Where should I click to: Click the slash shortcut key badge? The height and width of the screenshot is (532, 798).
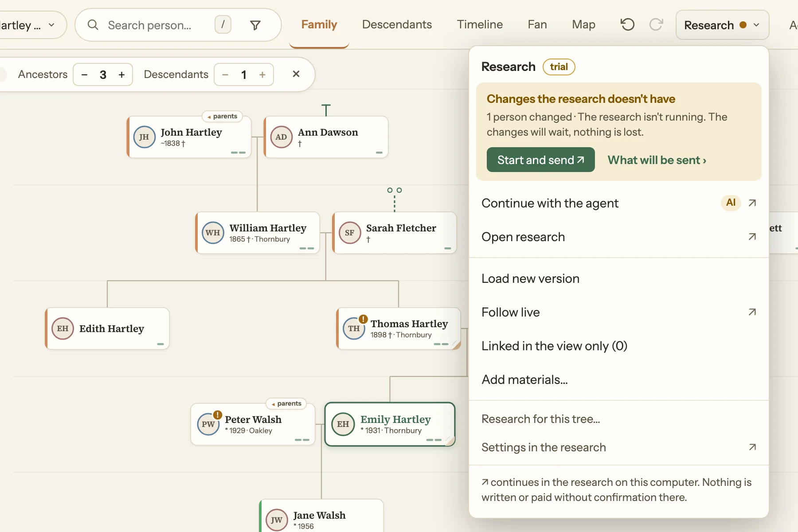tap(223, 24)
